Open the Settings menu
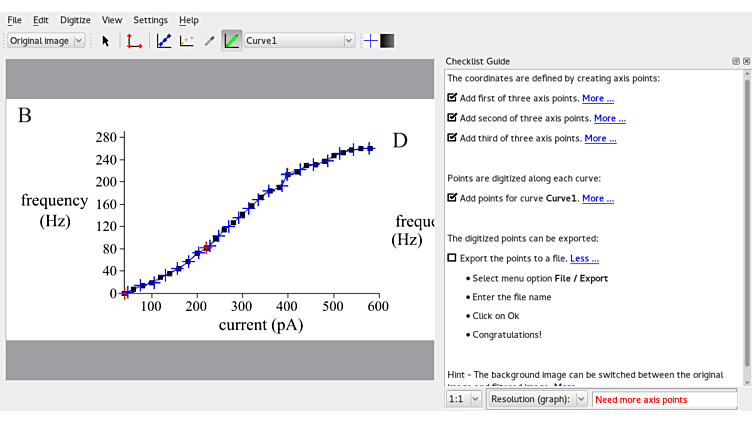 (150, 20)
